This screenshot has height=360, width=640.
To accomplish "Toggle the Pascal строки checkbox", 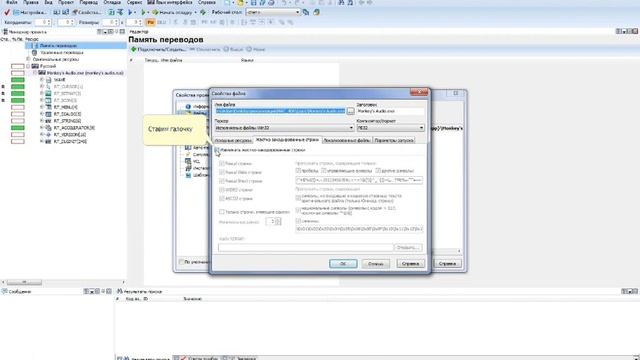I will [222, 164].
